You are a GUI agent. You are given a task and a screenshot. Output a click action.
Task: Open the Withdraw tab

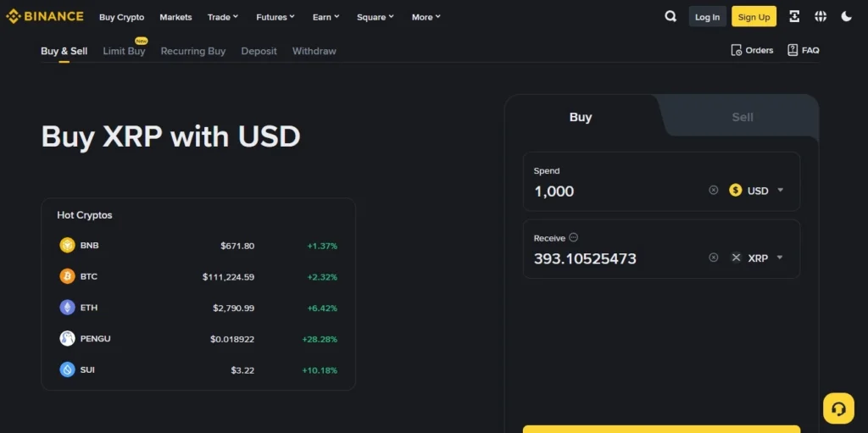click(x=314, y=51)
